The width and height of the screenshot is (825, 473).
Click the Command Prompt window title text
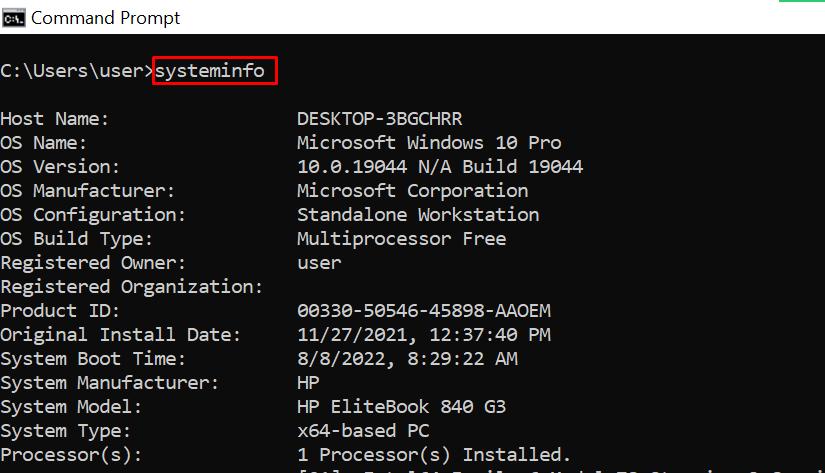pyautogui.click(x=106, y=17)
